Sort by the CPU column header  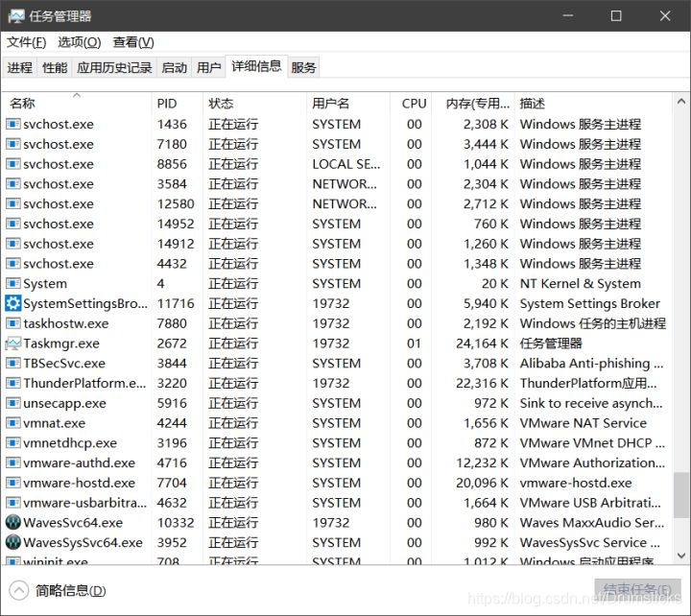[x=411, y=103]
